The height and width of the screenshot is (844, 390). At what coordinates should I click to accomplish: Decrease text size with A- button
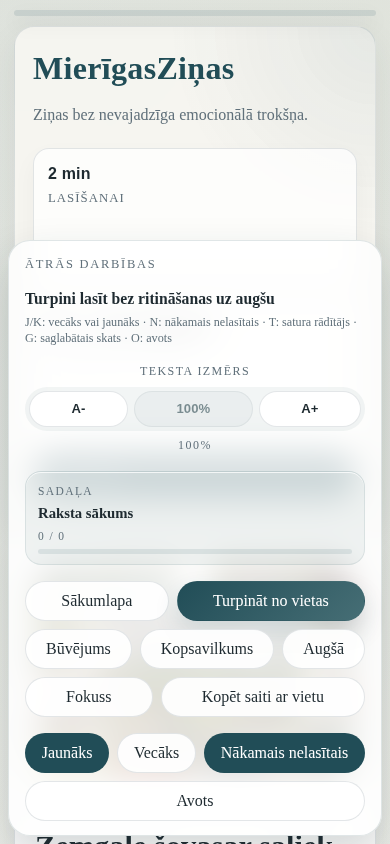pos(79,409)
